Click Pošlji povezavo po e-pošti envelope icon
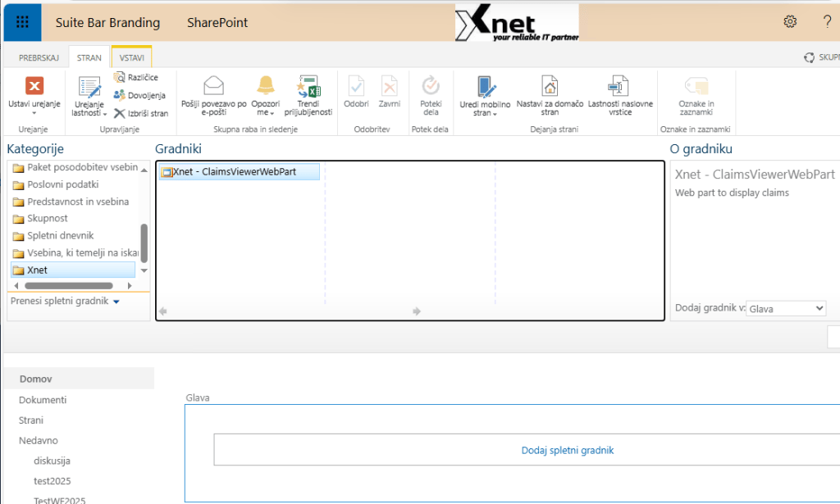The height and width of the screenshot is (504, 840). 213,85
